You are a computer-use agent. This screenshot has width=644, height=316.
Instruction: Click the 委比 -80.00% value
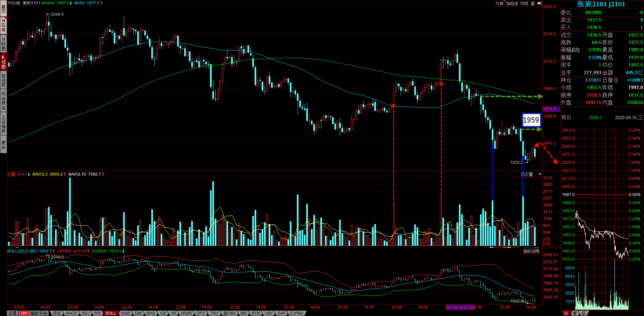pyautogui.click(x=593, y=12)
